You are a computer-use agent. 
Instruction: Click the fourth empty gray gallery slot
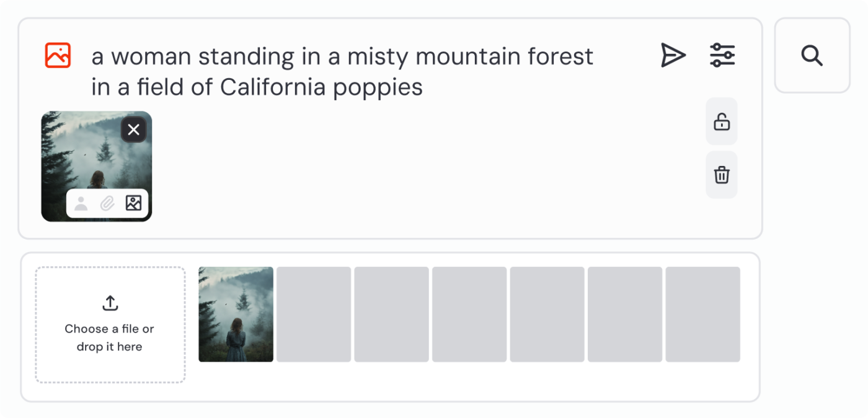(547, 314)
